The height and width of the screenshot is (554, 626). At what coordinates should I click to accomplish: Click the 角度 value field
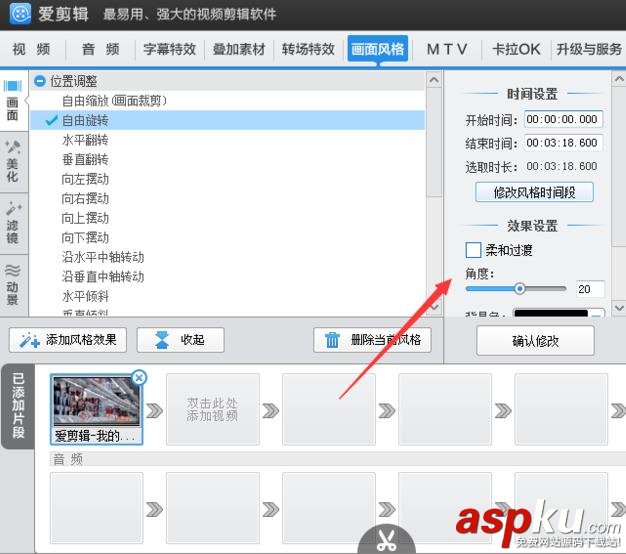coord(590,289)
